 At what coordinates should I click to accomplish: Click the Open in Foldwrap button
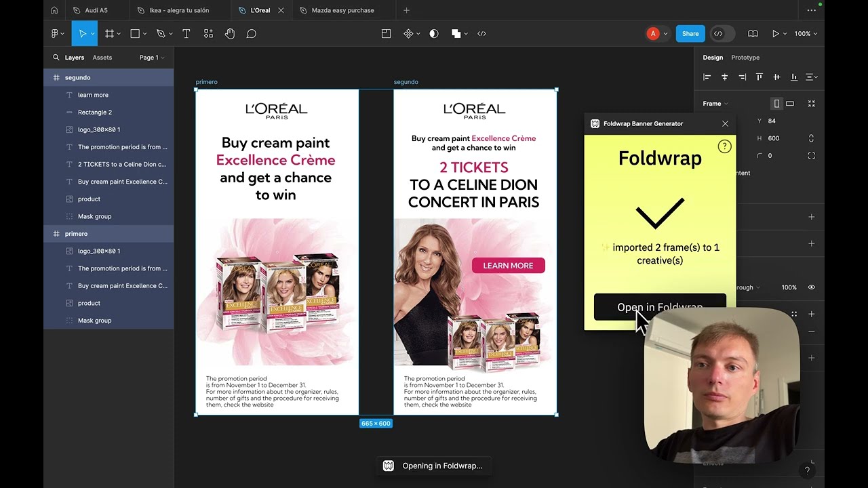coord(660,307)
